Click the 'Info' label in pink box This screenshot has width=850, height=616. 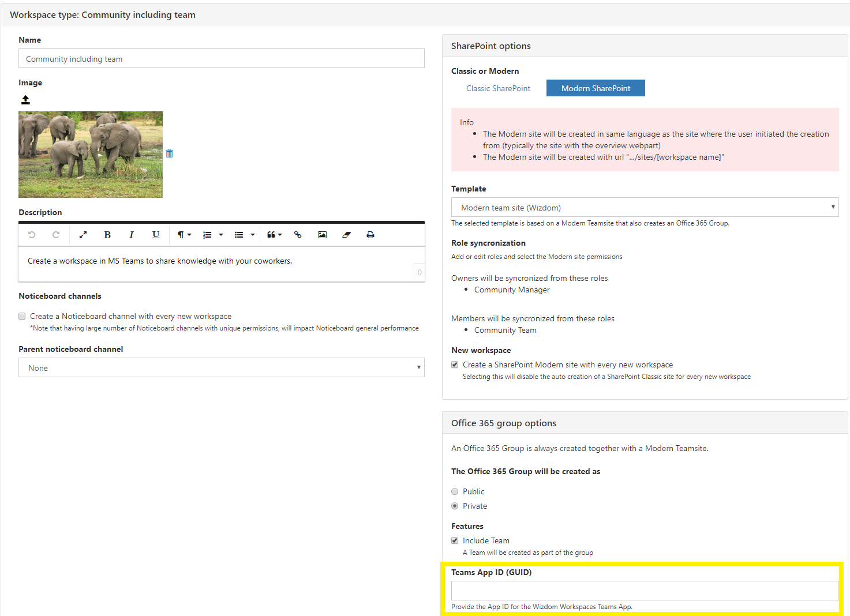click(x=467, y=122)
